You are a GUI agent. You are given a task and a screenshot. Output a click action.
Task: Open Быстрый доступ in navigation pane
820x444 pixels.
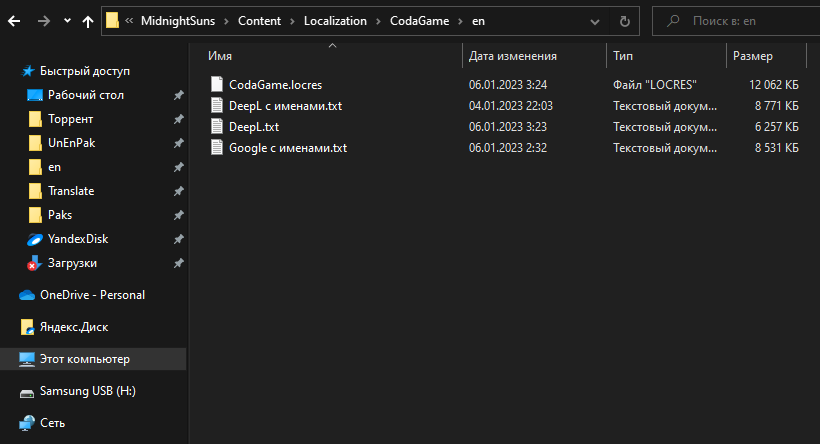(x=85, y=71)
